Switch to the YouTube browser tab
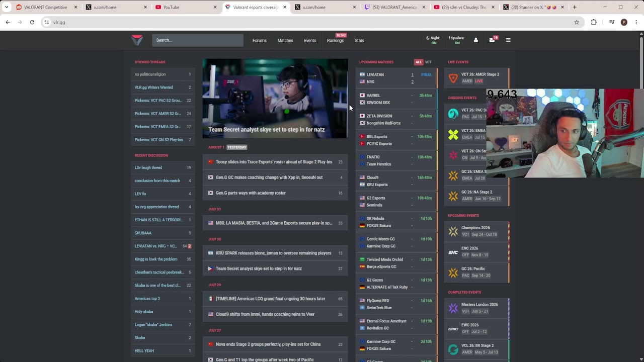 click(x=182, y=8)
